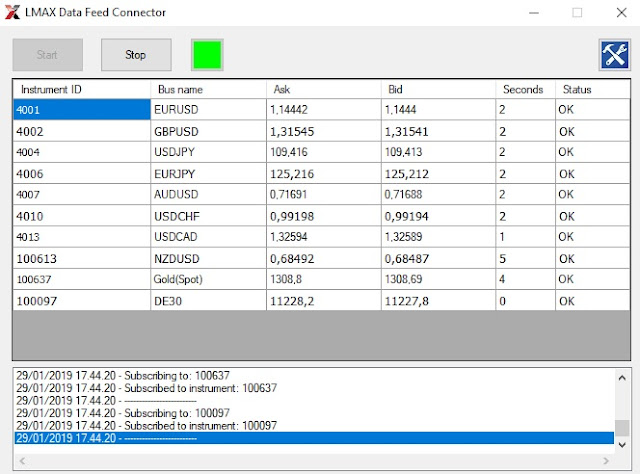640x474 pixels.
Task: Click the log vertical scrollbar thumb
Action: click(x=622, y=428)
